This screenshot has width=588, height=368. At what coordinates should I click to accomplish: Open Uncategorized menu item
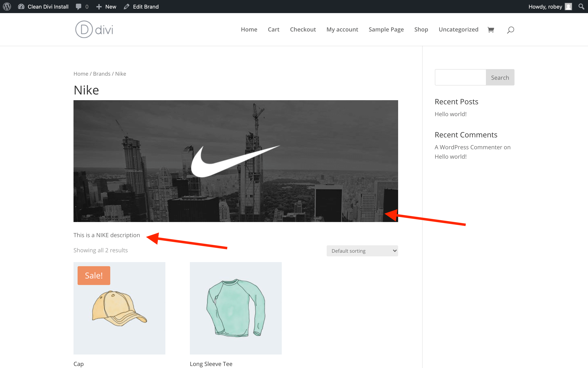pos(459,29)
